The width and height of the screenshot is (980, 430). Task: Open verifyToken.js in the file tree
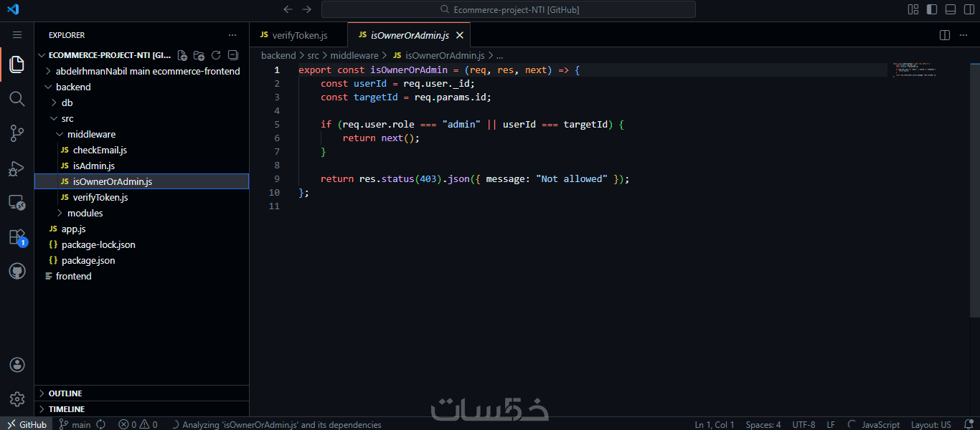coord(141,197)
